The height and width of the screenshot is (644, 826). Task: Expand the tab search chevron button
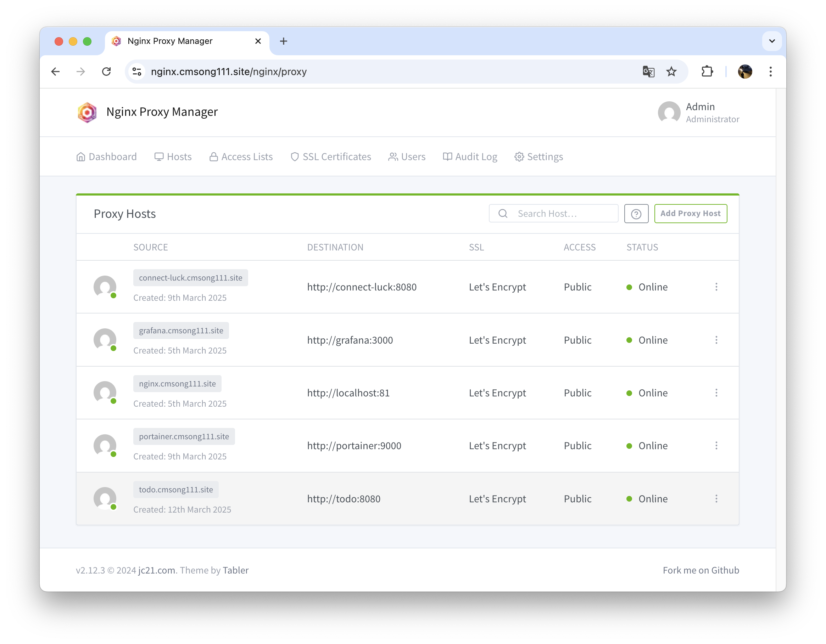(771, 41)
